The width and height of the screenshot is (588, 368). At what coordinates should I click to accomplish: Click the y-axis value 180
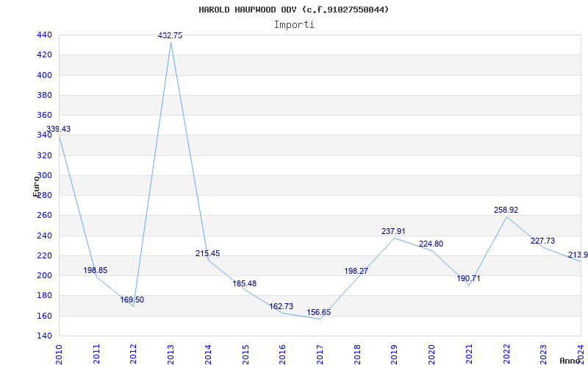(x=44, y=296)
